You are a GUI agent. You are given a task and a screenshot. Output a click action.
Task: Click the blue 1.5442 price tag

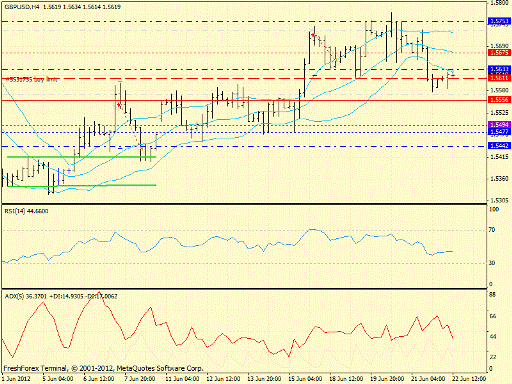(499, 146)
